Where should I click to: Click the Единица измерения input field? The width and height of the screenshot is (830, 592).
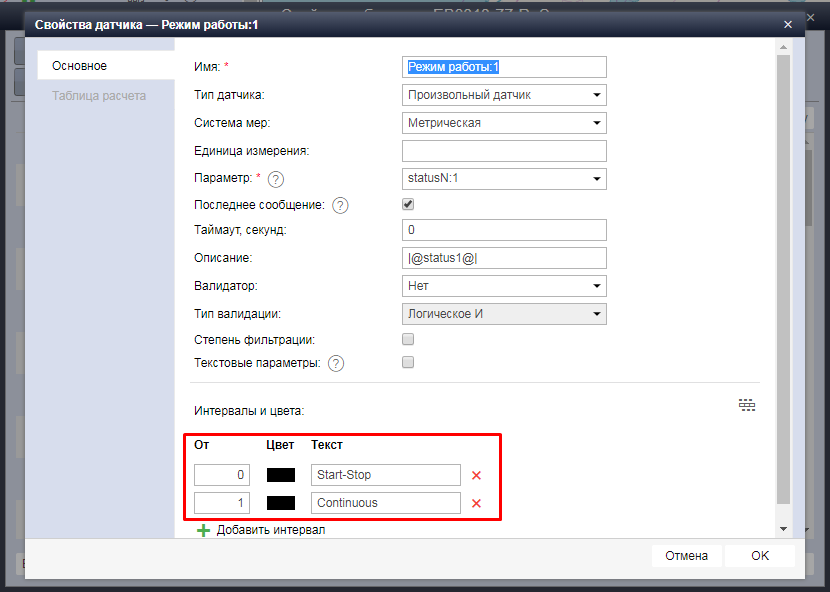(504, 151)
